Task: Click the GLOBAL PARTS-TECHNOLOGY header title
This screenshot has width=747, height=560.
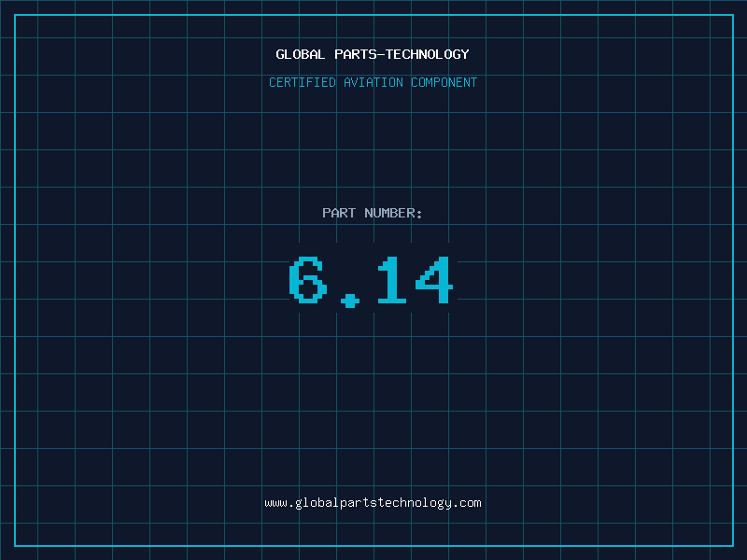Action: tap(373, 54)
